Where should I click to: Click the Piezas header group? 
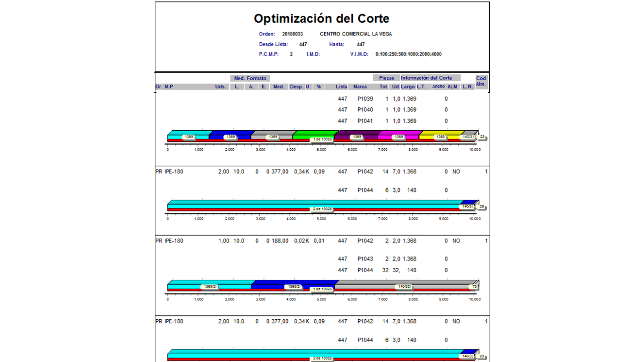(x=386, y=78)
